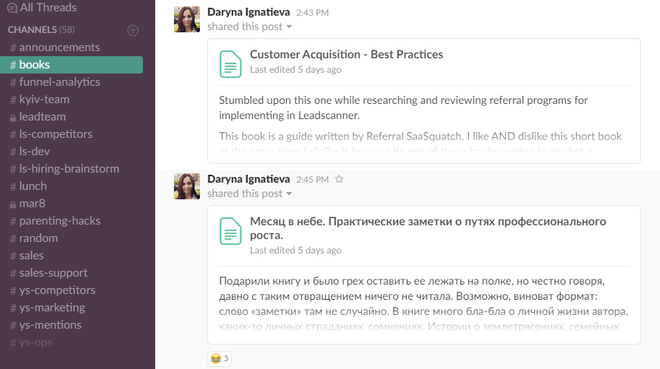
Task: Open private channel mar8
Action: point(27,204)
